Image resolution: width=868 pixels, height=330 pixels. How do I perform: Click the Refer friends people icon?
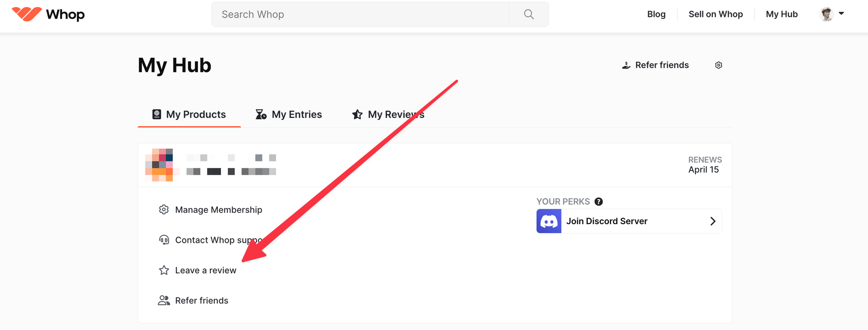164,301
